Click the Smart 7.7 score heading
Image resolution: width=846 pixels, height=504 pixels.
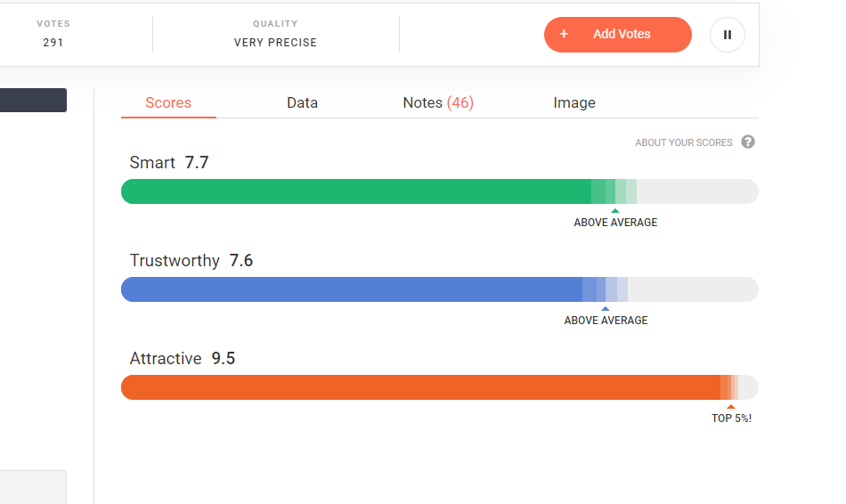pyautogui.click(x=169, y=162)
